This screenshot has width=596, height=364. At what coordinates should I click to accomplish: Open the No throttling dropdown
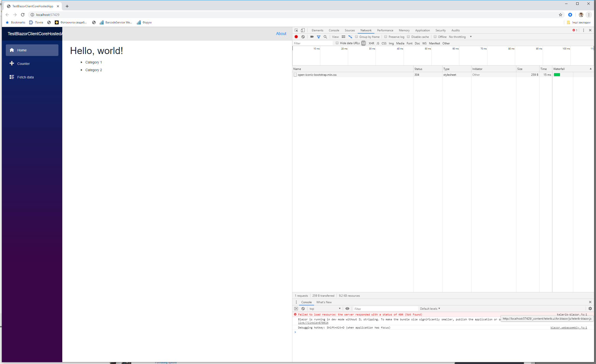point(460,37)
